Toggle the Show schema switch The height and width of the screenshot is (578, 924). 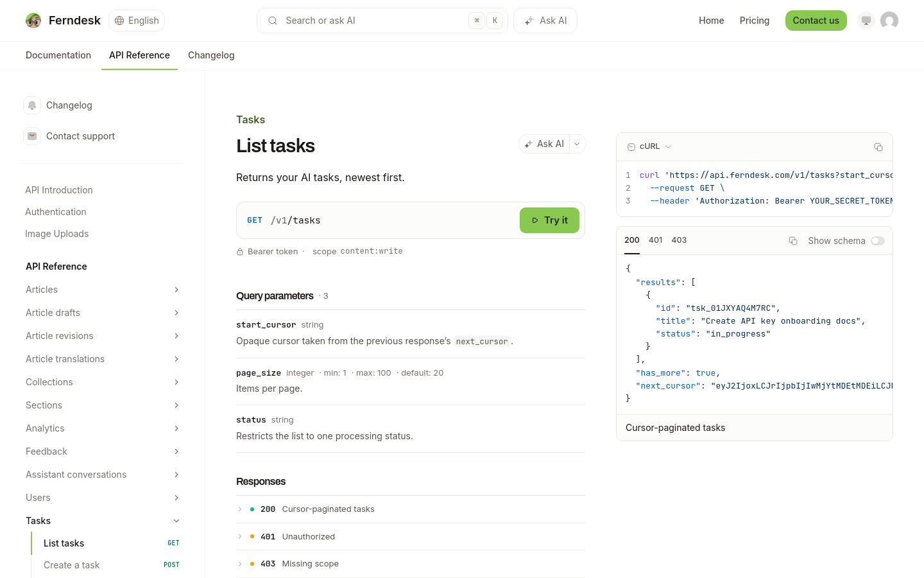click(x=878, y=241)
